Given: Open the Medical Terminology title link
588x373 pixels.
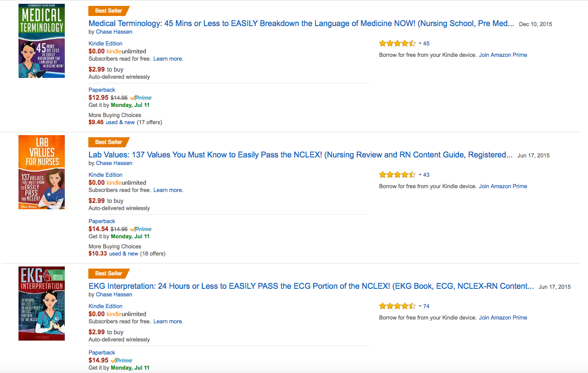Looking at the screenshot, I should tap(301, 24).
